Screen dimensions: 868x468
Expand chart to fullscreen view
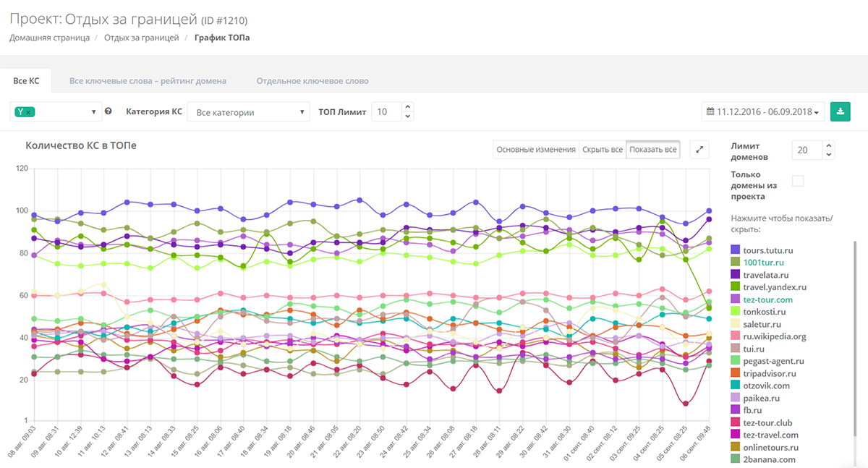point(699,150)
